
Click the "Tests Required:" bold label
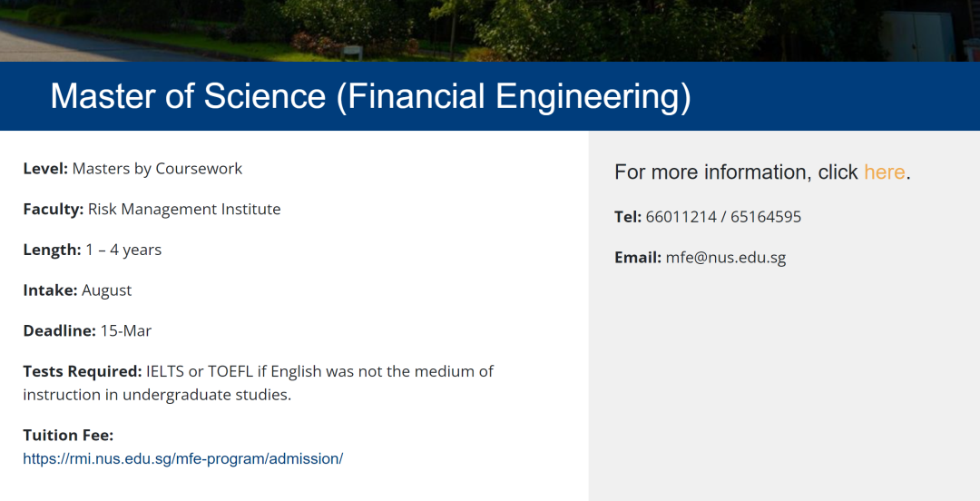pyautogui.click(x=83, y=371)
